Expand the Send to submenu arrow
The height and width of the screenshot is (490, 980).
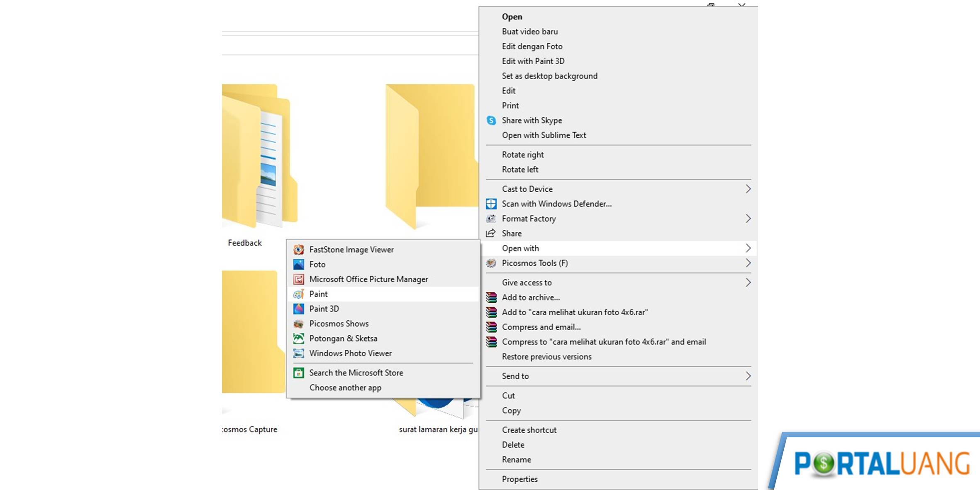pyautogui.click(x=748, y=376)
